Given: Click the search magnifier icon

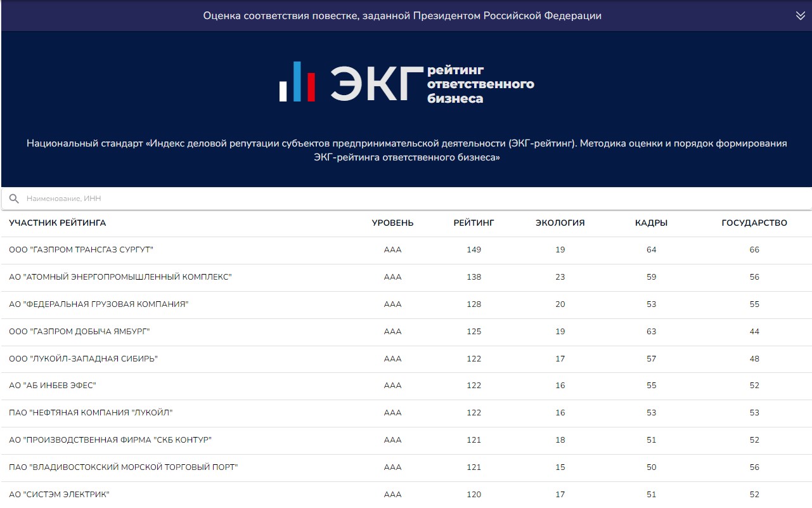Looking at the screenshot, I should pos(14,199).
